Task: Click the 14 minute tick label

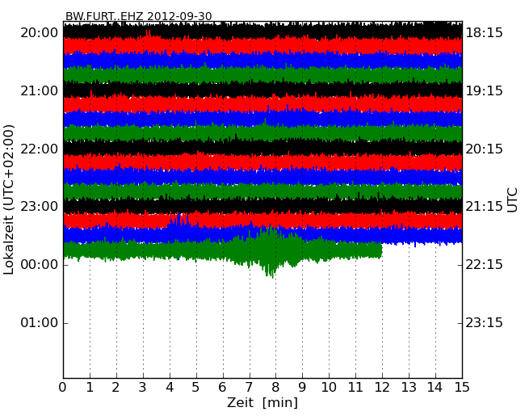Action: 435,388
